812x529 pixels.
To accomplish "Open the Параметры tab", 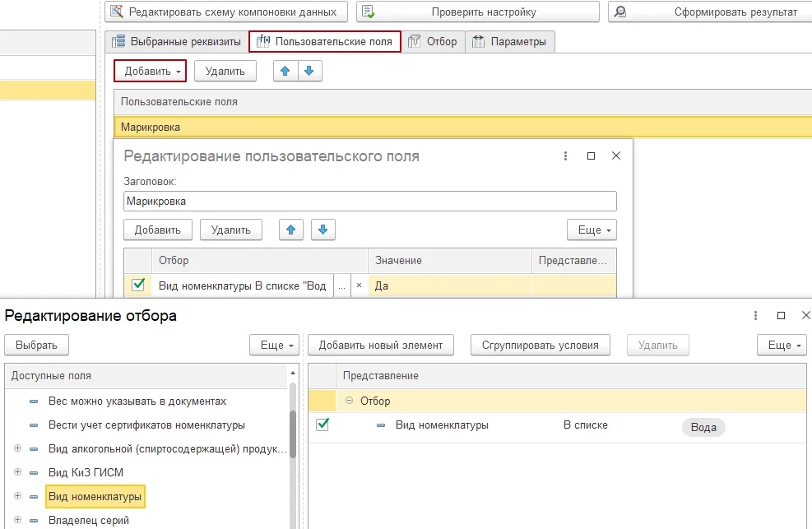I will (510, 41).
